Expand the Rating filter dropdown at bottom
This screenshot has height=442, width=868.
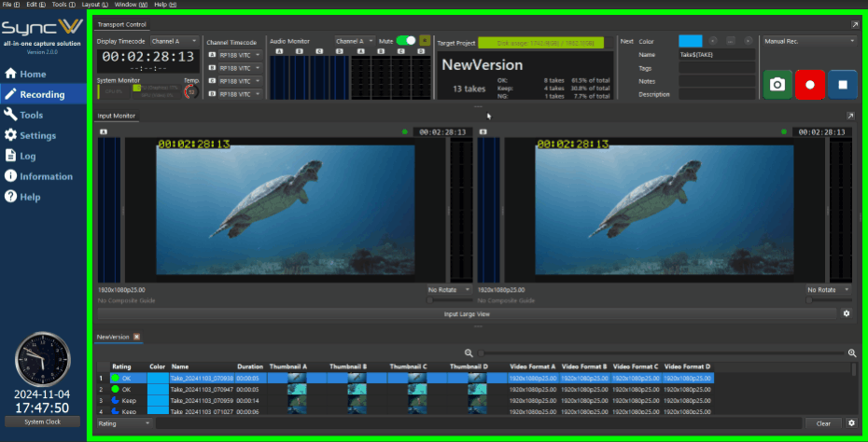[x=124, y=423]
